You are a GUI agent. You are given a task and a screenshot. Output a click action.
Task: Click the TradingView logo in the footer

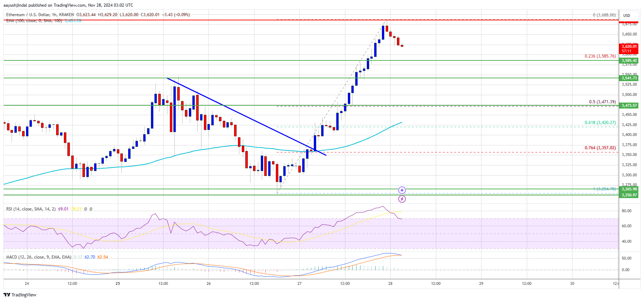(21, 295)
